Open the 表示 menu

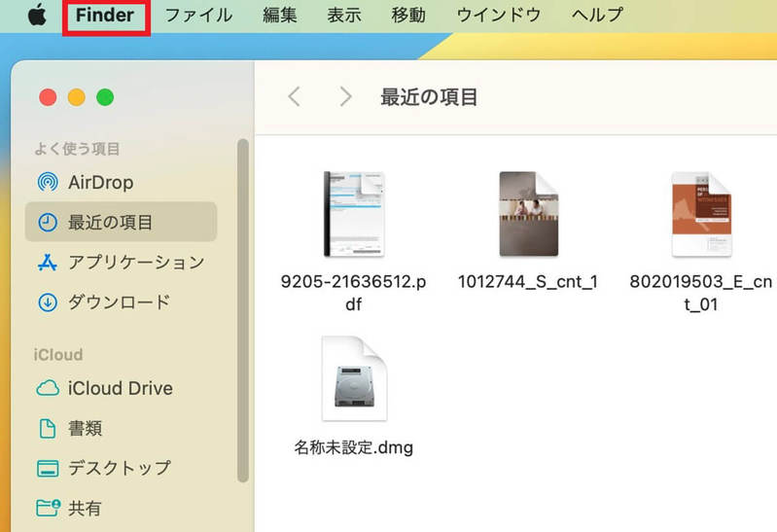coord(344,15)
